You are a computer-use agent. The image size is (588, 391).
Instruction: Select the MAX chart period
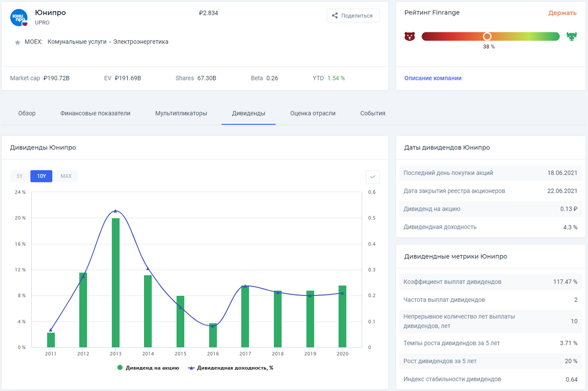(66, 176)
